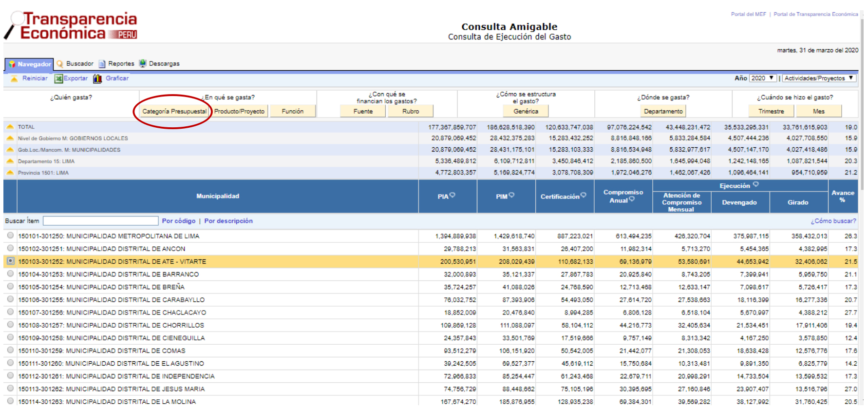Click the Graficar chart icon

(97, 79)
